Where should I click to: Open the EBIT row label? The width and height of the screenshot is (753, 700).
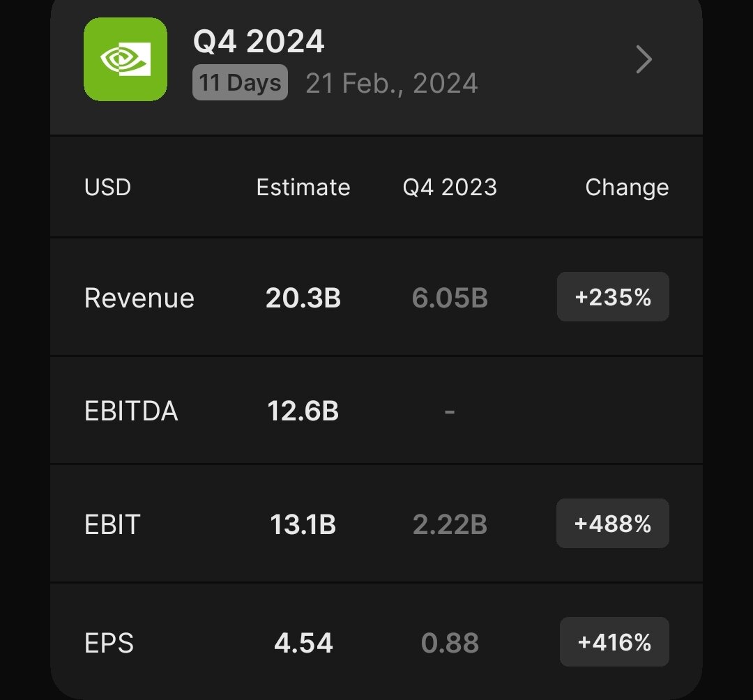tap(112, 524)
